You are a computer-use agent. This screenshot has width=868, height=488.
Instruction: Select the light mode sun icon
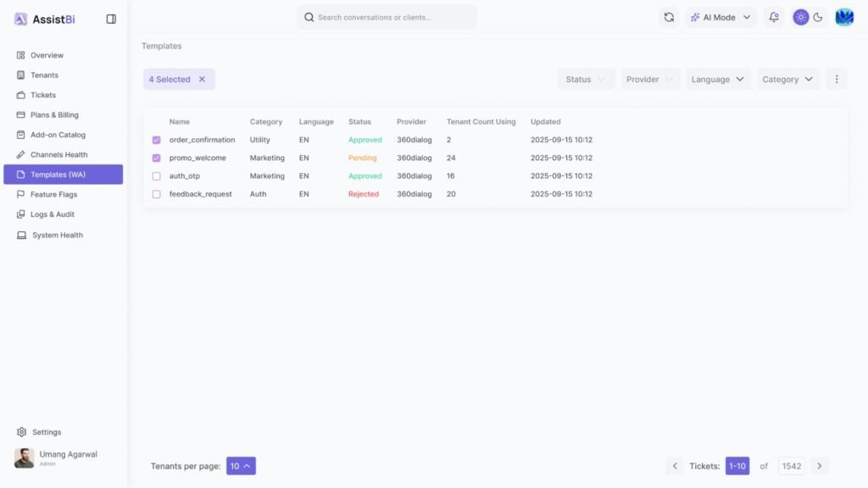click(800, 17)
